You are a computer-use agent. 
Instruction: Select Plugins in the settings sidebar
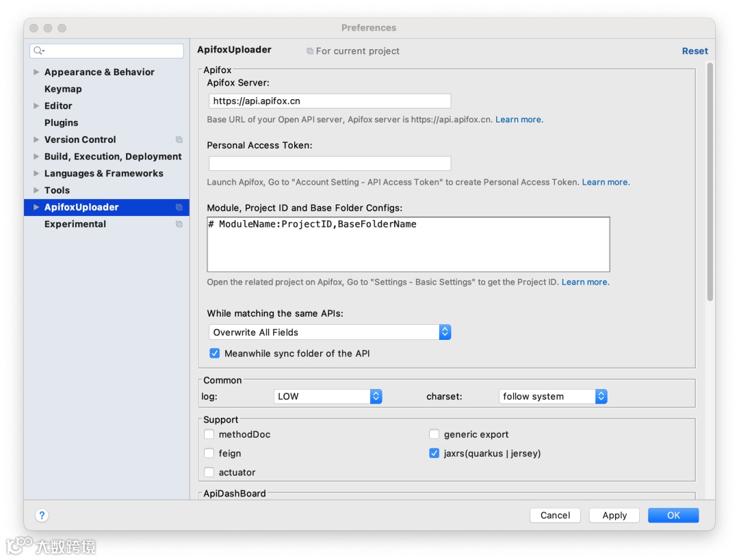point(62,123)
